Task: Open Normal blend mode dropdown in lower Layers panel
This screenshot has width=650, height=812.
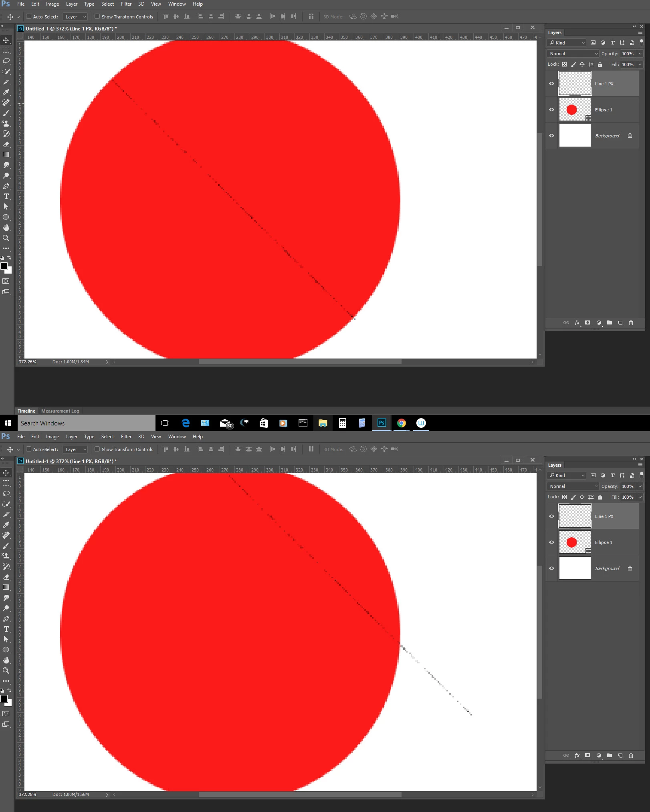Action: coord(573,486)
